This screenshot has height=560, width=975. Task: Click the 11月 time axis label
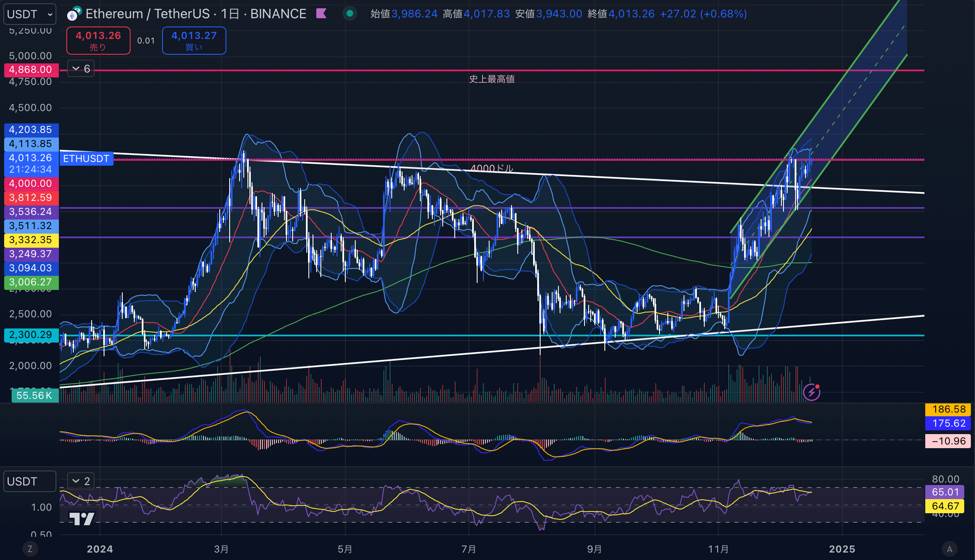click(718, 549)
